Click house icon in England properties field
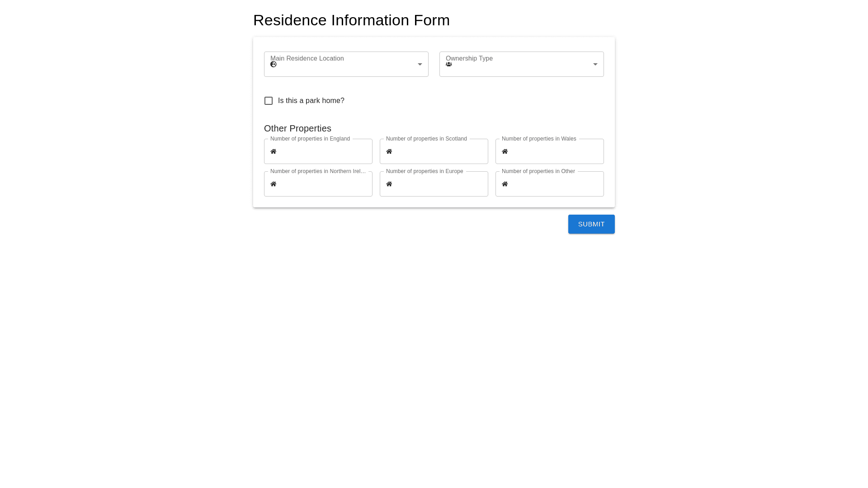This screenshot has width=868, height=488. [274, 151]
